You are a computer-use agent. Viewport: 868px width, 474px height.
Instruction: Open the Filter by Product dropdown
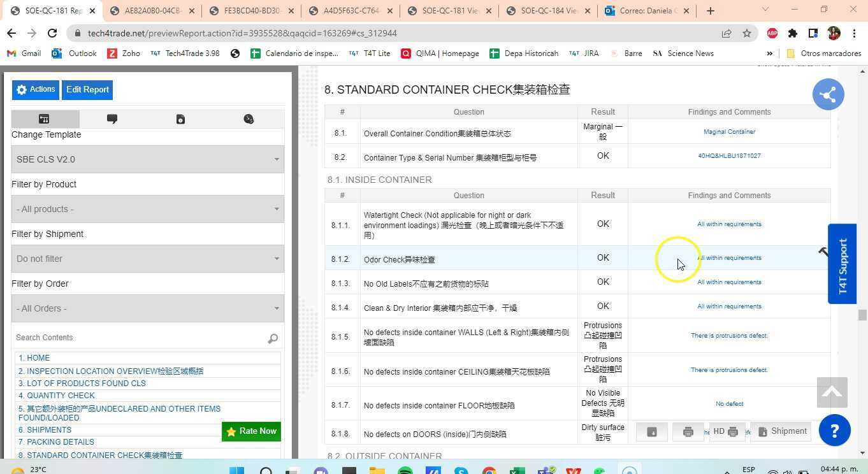(x=147, y=208)
